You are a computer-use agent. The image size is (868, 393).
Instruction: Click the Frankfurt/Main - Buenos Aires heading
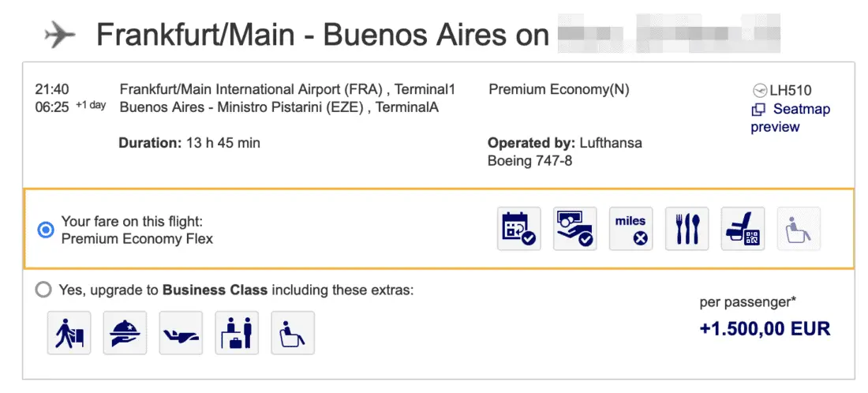point(322,36)
